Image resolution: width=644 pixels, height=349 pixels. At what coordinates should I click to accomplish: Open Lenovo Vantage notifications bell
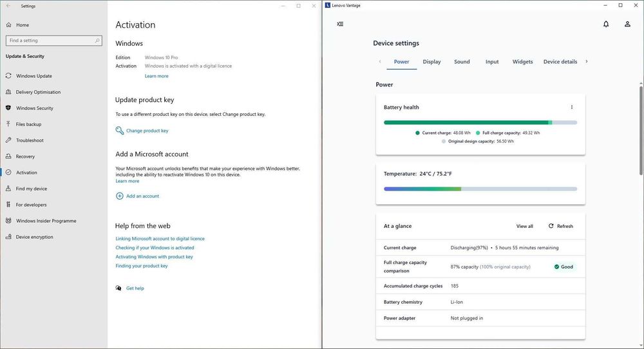606,24
